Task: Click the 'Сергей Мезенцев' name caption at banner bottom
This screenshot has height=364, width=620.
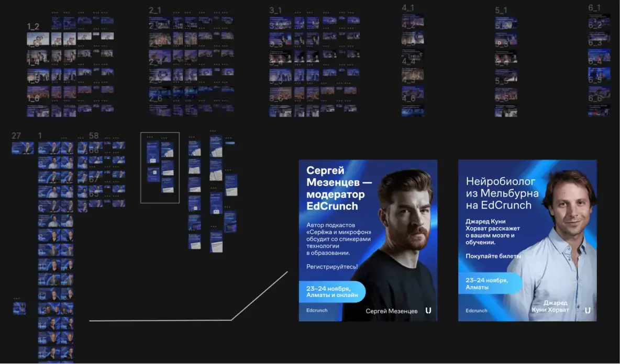Action: (x=392, y=311)
